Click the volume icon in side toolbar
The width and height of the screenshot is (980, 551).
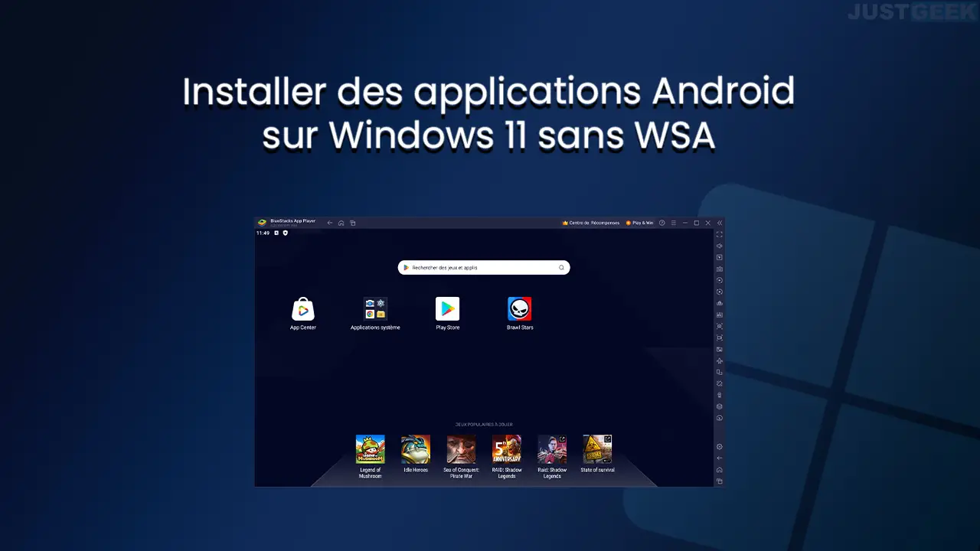click(720, 246)
